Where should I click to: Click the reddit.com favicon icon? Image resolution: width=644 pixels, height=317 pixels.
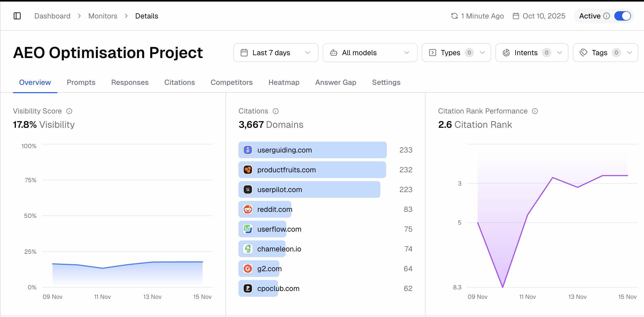coord(248,209)
